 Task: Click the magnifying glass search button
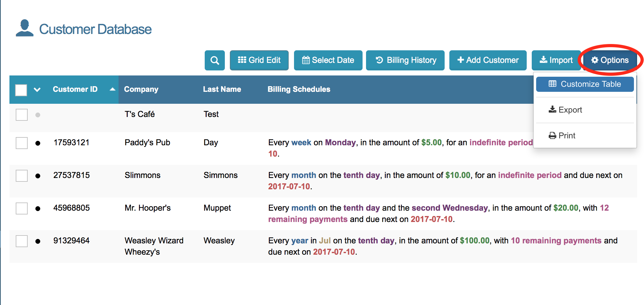(x=214, y=60)
